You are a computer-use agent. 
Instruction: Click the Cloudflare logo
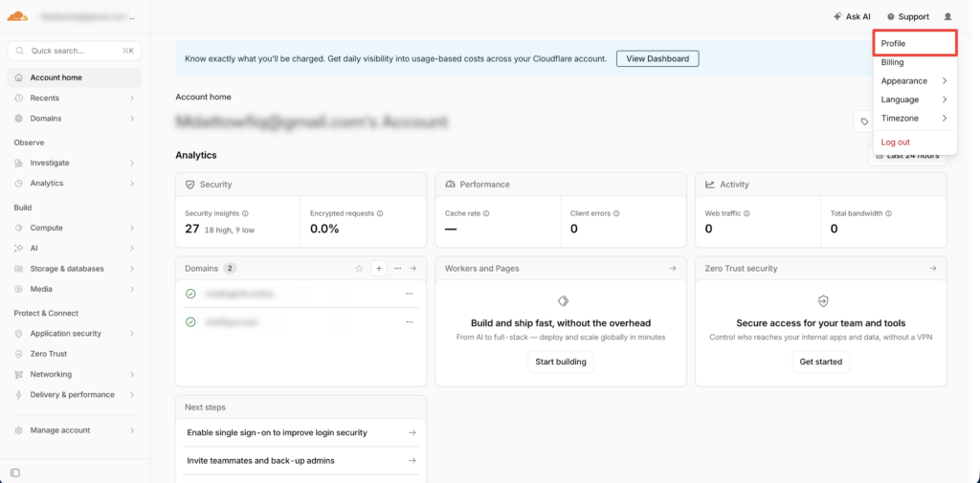tap(17, 16)
